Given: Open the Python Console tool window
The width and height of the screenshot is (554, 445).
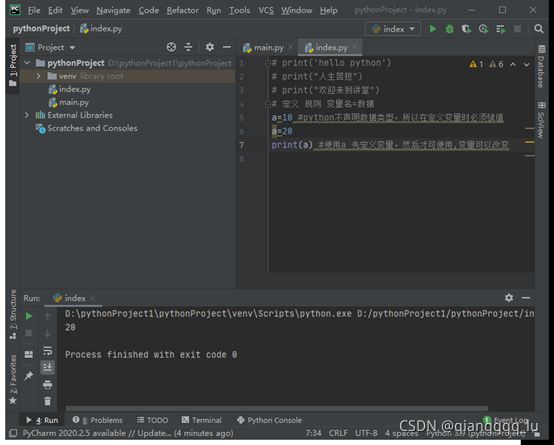Looking at the screenshot, I should pos(269,420).
